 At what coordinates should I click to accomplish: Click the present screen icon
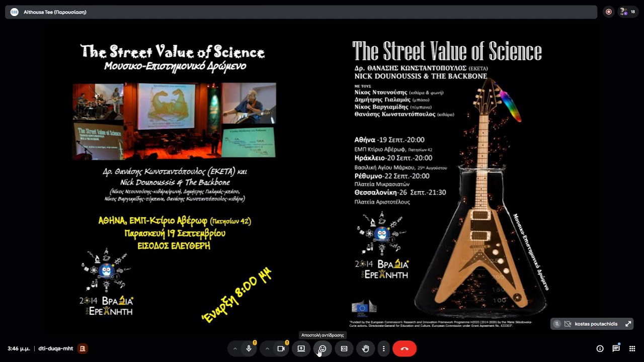301,348
